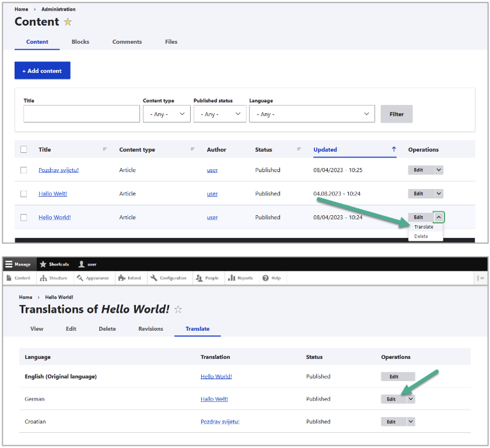Image resolution: width=490 pixels, height=448 pixels.
Task: Open author user link in Hallo Welt! row
Action: tap(212, 194)
